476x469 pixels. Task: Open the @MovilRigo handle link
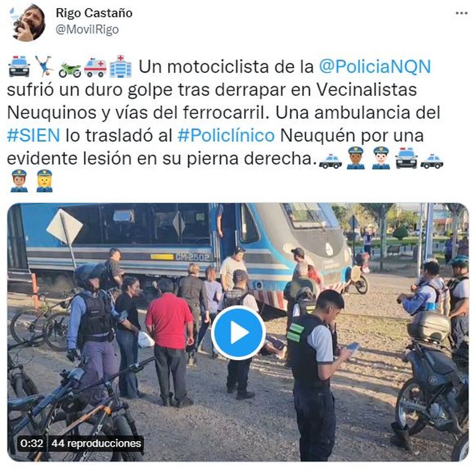point(87,30)
